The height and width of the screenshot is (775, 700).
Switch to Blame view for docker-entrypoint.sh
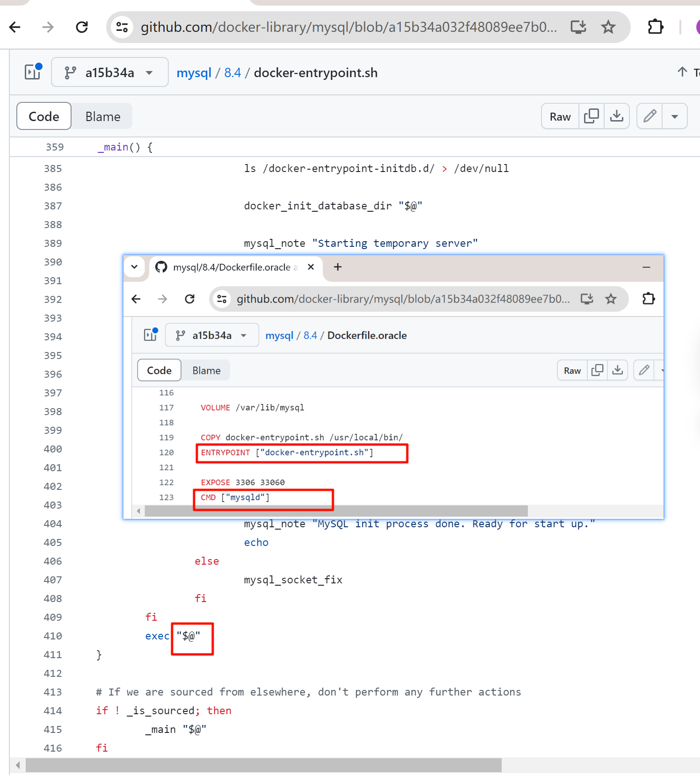pyautogui.click(x=102, y=116)
